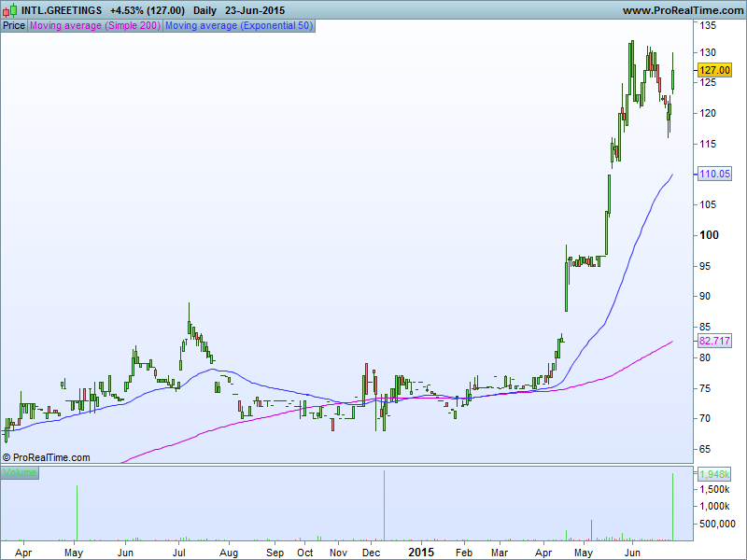Click the 100 level on price axis
This screenshot has width=747, height=560.
coord(710,235)
